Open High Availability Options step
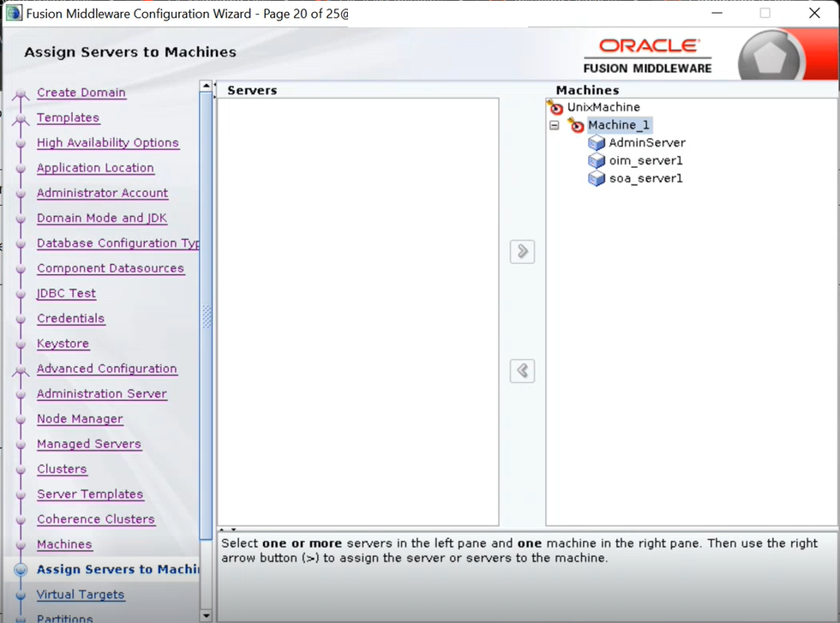 [108, 143]
